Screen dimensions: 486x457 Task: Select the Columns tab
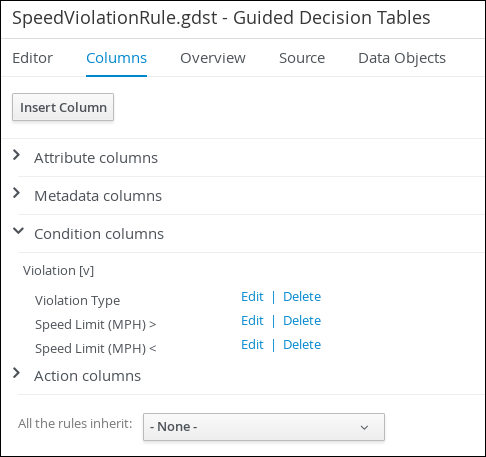click(116, 58)
